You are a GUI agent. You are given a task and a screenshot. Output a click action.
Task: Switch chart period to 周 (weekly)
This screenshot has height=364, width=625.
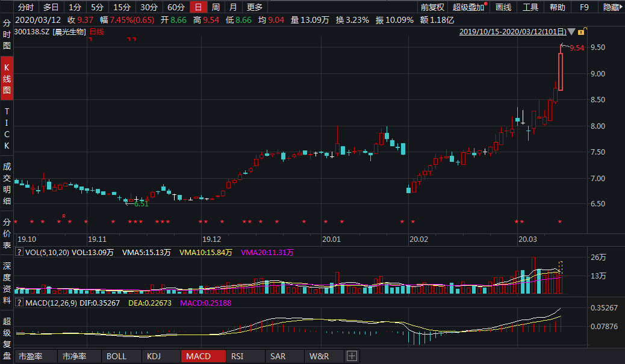[x=215, y=7]
